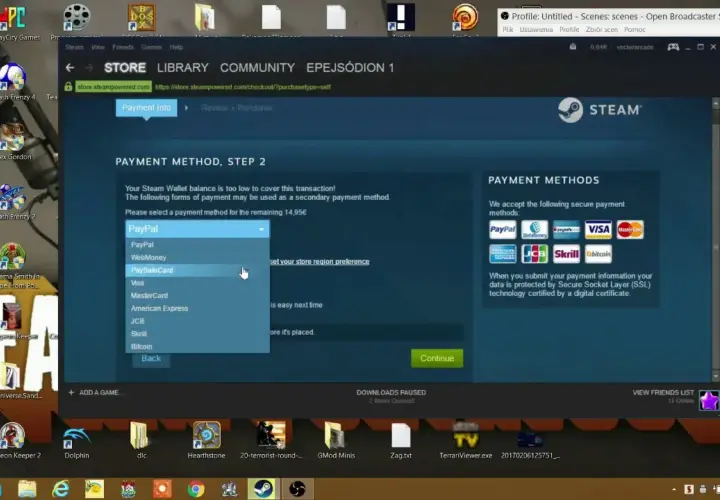Click the purple star friends avatar

[709, 400]
